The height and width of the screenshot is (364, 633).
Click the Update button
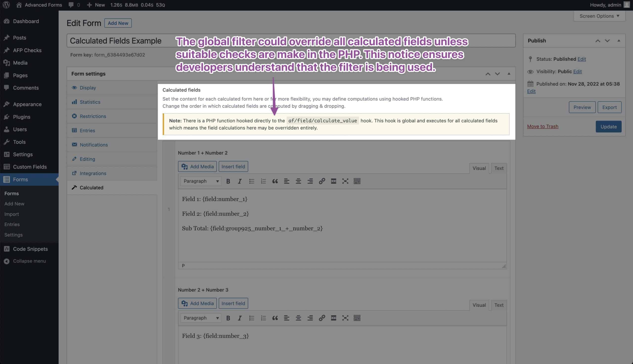pyautogui.click(x=608, y=127)
